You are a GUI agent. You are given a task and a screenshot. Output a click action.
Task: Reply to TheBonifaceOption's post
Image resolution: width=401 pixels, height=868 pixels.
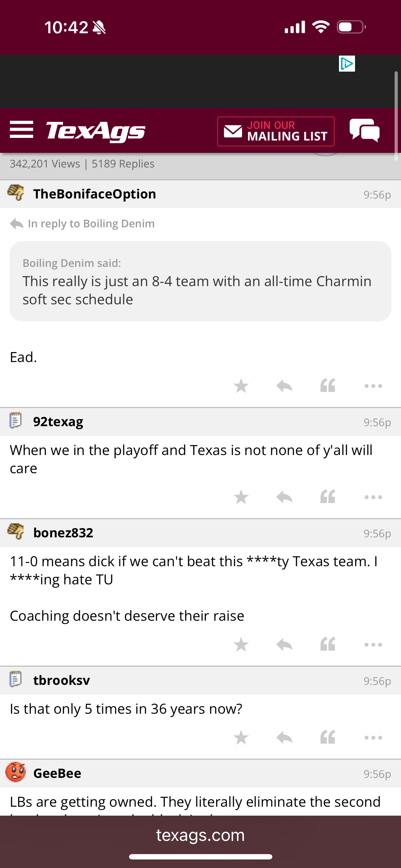(284, 386)
